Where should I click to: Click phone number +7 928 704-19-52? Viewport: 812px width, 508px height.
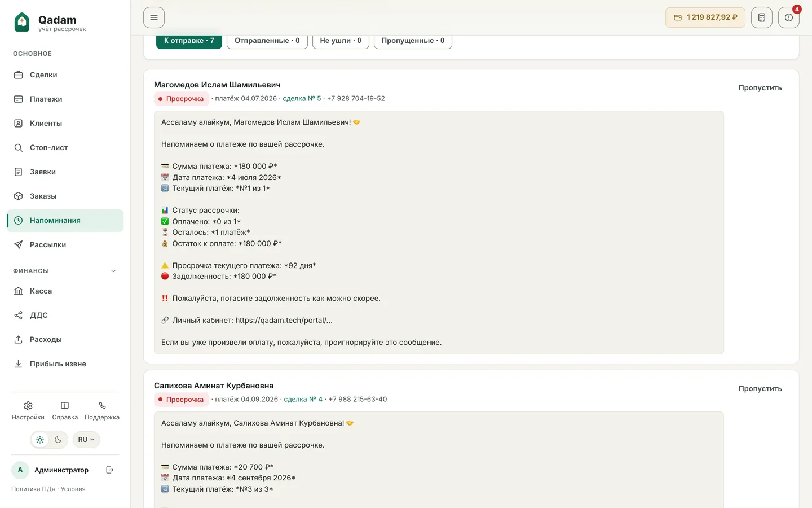tap(356, 99)
